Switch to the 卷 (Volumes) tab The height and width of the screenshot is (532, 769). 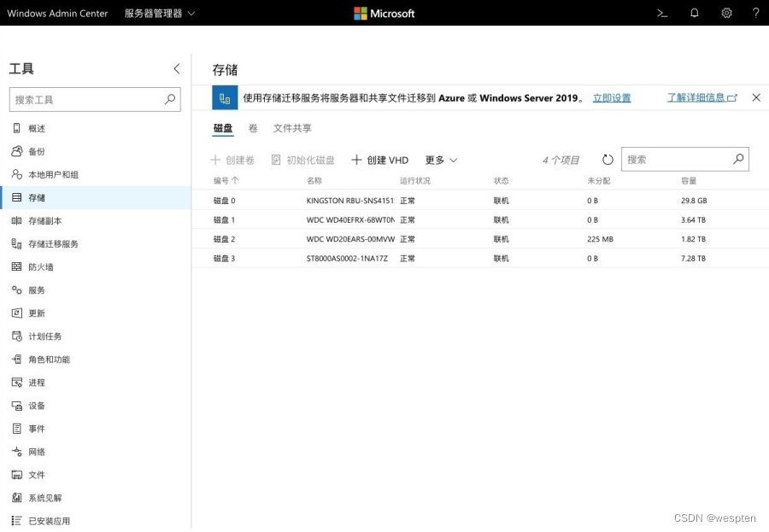[x=253, y=128]
